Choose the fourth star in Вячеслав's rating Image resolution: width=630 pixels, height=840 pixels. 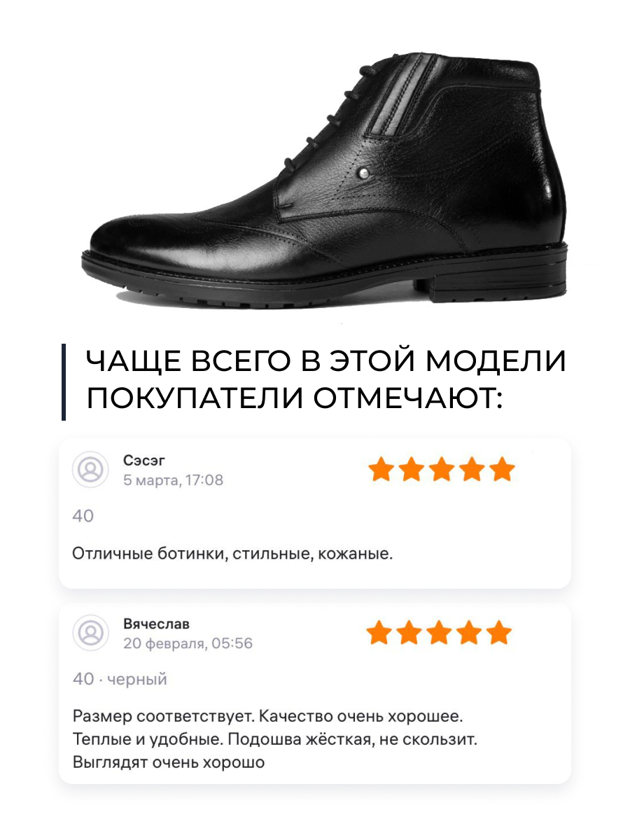click(470, 633)
